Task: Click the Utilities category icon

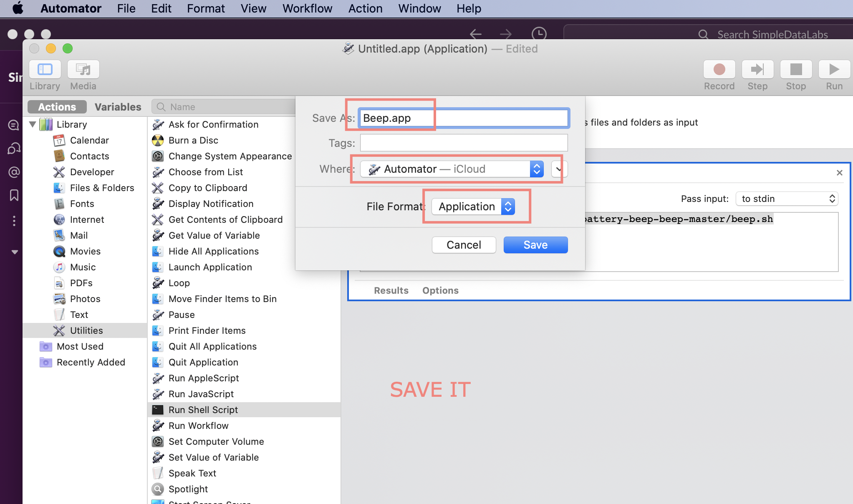Action: coord(58,330)
